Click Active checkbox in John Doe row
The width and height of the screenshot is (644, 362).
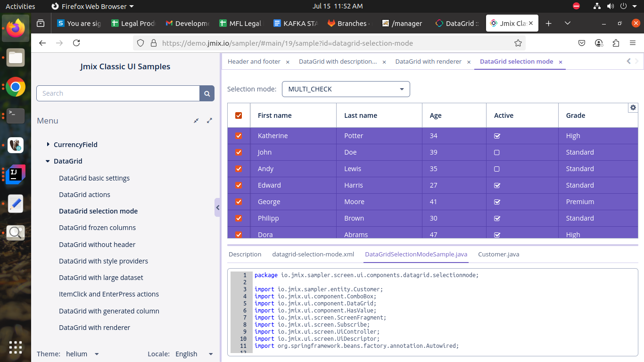[497, 152]
